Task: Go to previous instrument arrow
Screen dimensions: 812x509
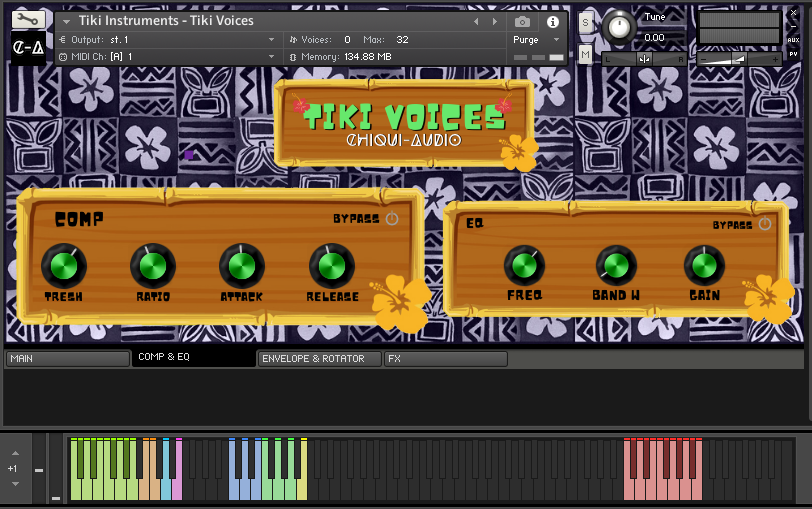Action: coord(476,21)
